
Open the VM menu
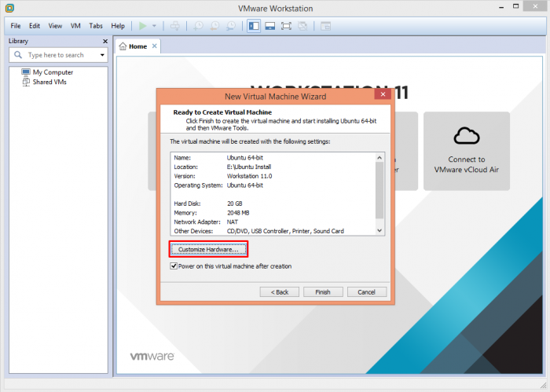click(x=75, y=26)
